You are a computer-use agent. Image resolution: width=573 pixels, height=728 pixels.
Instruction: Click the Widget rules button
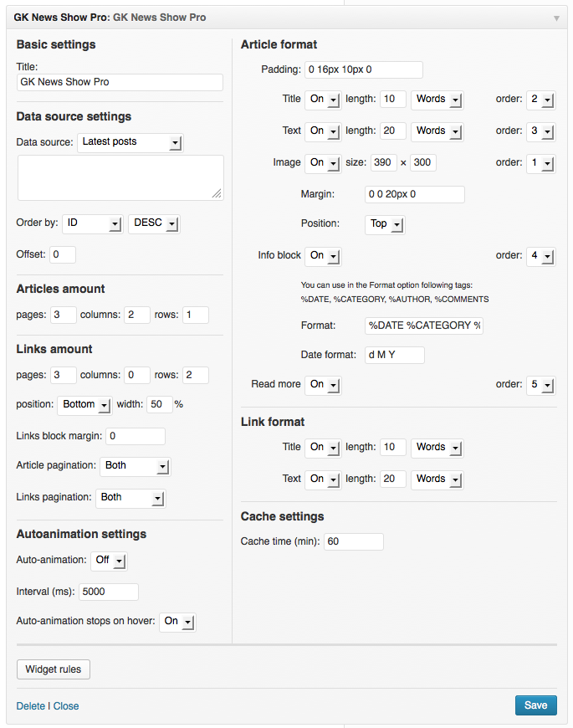54,669
